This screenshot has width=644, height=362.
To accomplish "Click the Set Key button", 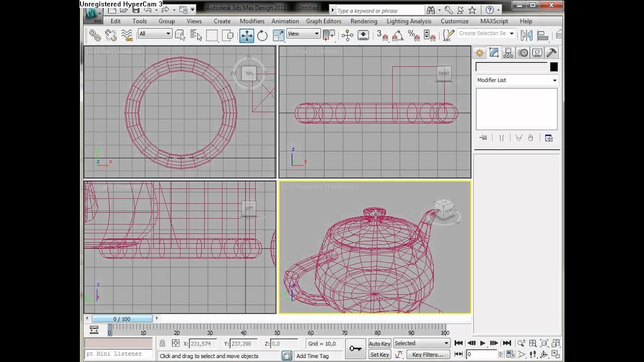I will coord(380,354).
